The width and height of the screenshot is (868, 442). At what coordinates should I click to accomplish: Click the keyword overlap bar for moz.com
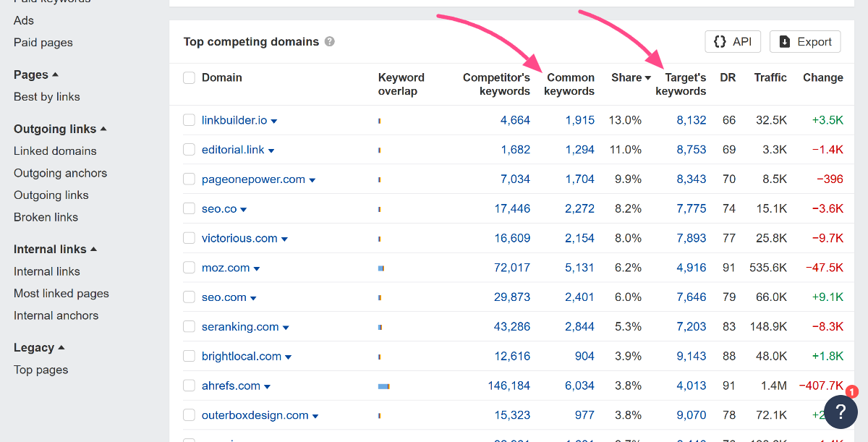381,268
